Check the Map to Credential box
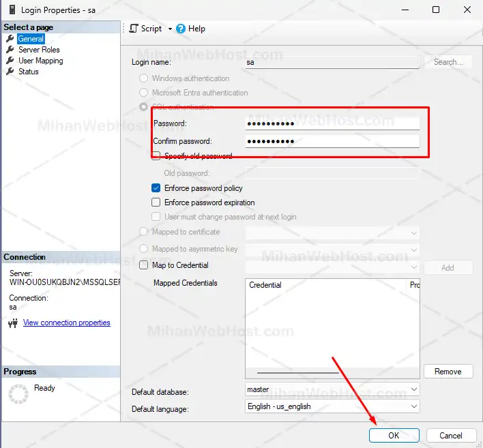This screenshot has width=483, height=448. tap(144, 265)
